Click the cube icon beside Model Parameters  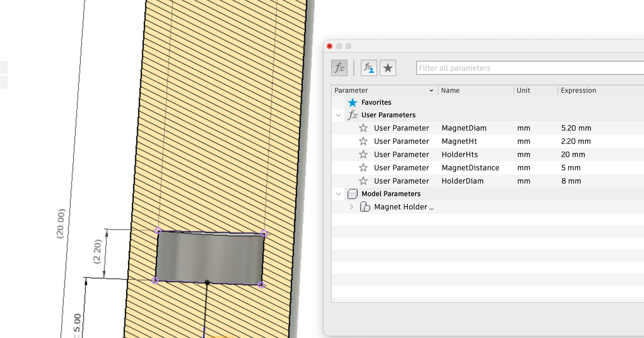tap(352, 194)
